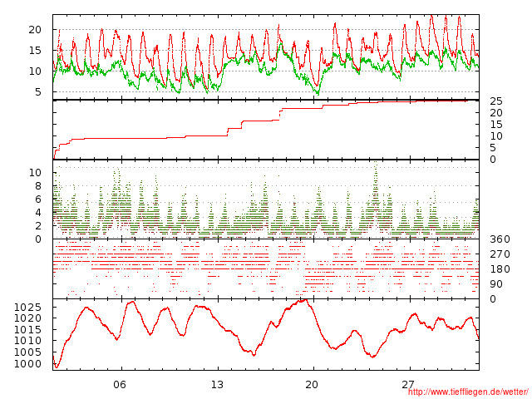Image resolution: width=532 pixels, height=399 pixels.
Task: Select the 1010 pressure axis label
Action: 27,341
